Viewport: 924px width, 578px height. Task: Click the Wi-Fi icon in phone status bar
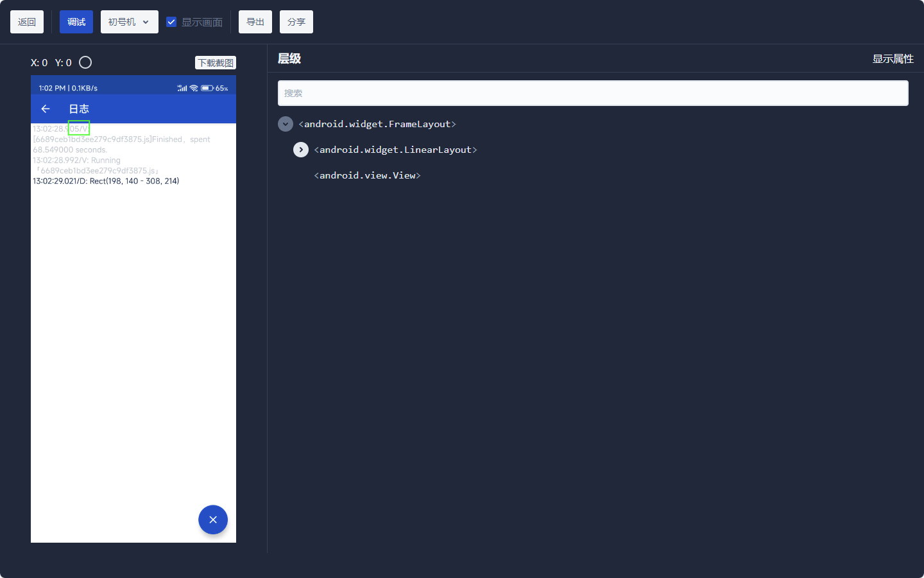(194, 88)
